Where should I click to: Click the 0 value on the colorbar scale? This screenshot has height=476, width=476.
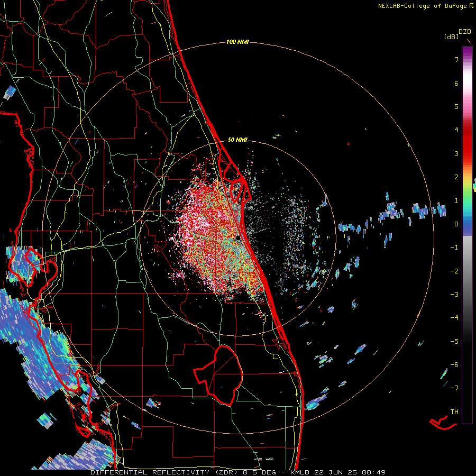pos(456,224)
